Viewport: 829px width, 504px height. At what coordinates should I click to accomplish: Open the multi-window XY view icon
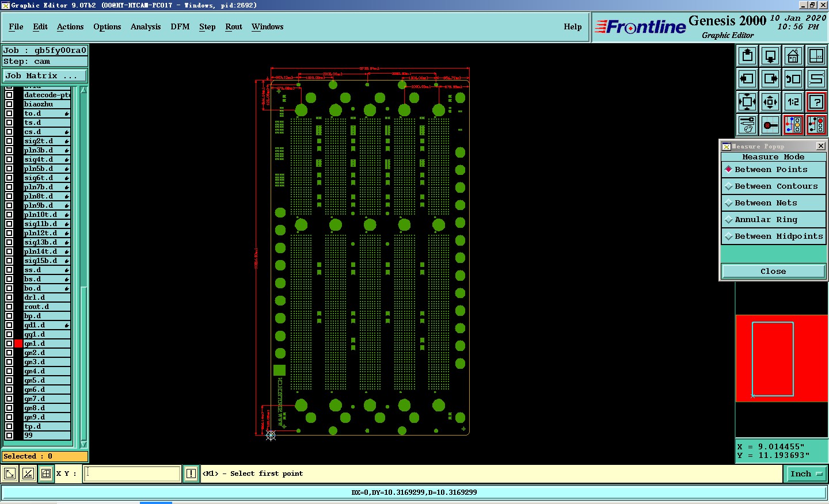816,56
